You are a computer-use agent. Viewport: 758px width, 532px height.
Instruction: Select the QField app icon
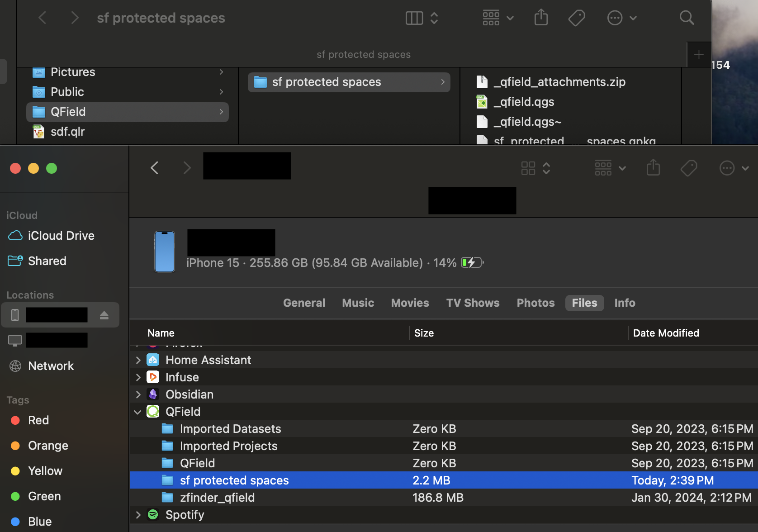click(x=153, y=412)
